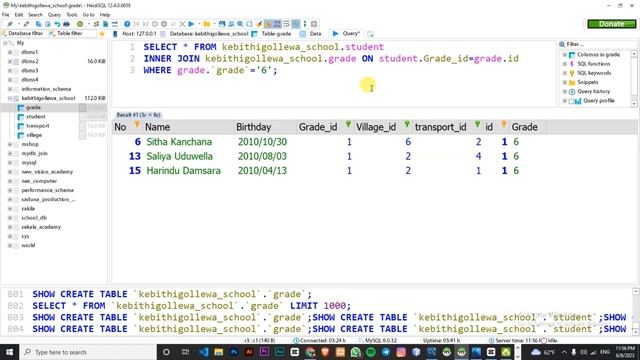Viewport: 640px width, 360px height.
Task: Expand the information_schema database node
Action: tap(10, 89)
